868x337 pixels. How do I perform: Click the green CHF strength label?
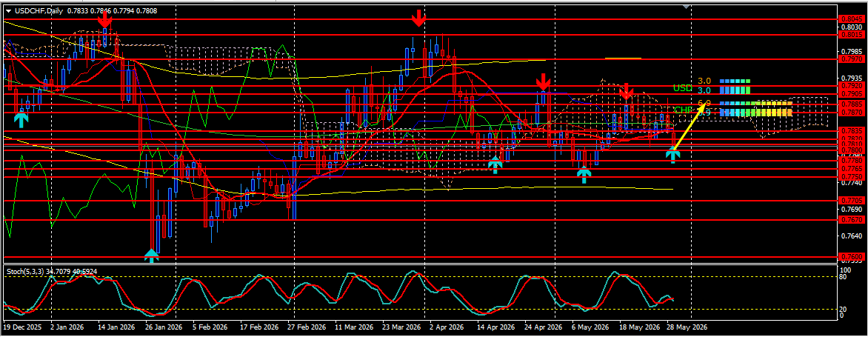[x=683, y=110]
